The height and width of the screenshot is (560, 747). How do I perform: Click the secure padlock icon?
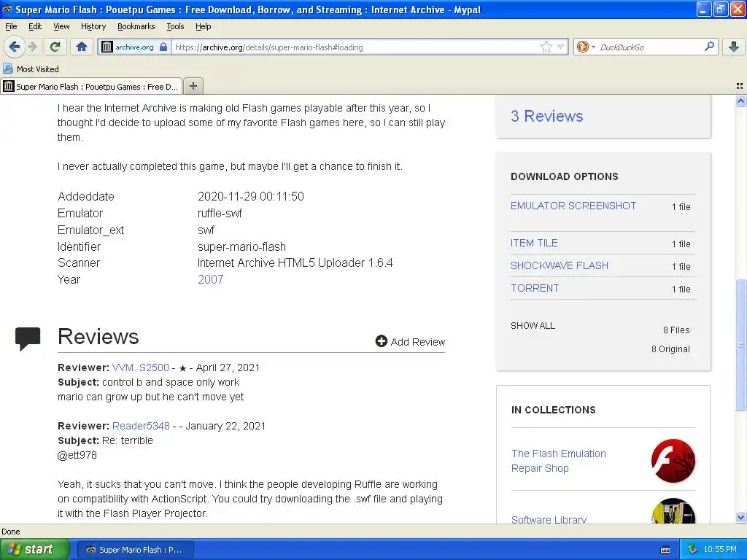[163, 47]
